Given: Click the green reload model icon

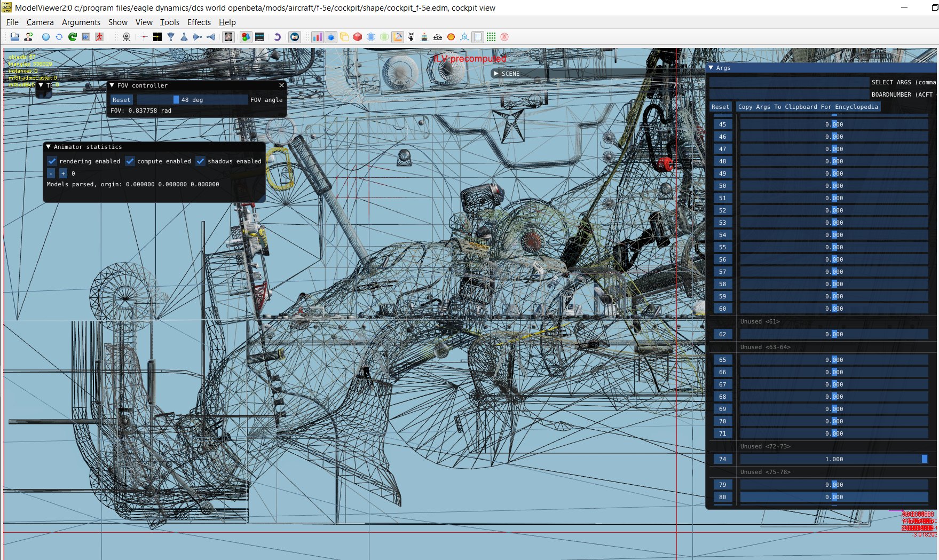Looking at the screenshot, I should (x=72, y=37).
